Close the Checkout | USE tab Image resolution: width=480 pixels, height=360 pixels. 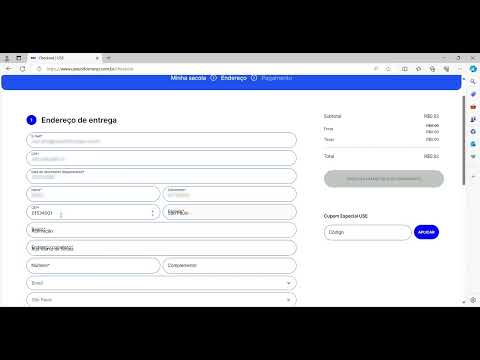[97, 58]
